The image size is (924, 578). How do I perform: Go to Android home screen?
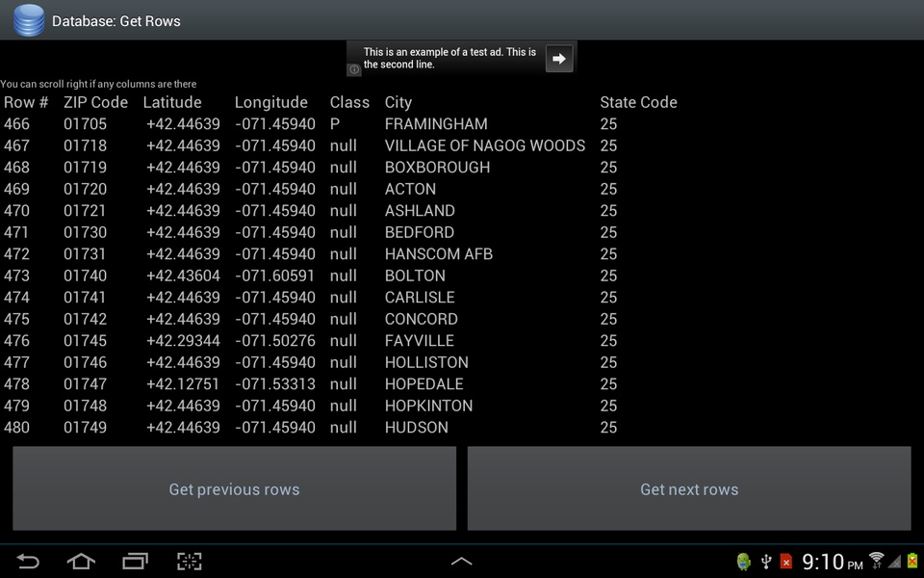pos(81,561)
